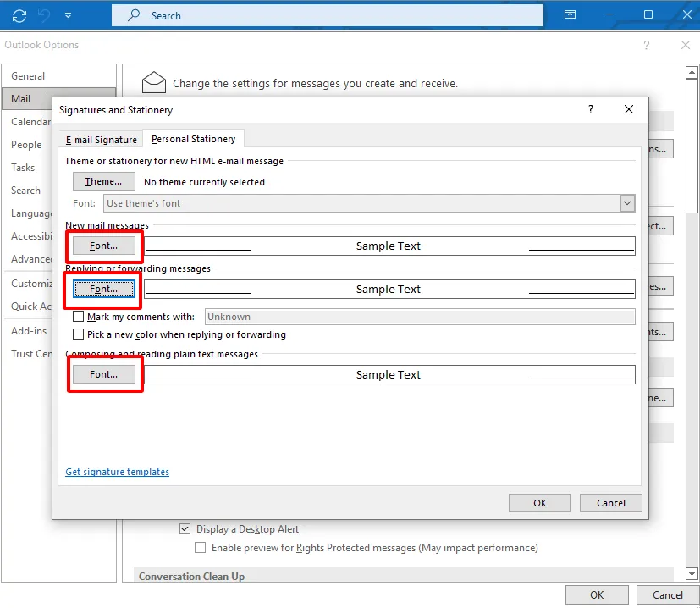Viewport: 700px width, 608px height.
Task: Click the envelope message settings icon
Action: pos(153,82)
